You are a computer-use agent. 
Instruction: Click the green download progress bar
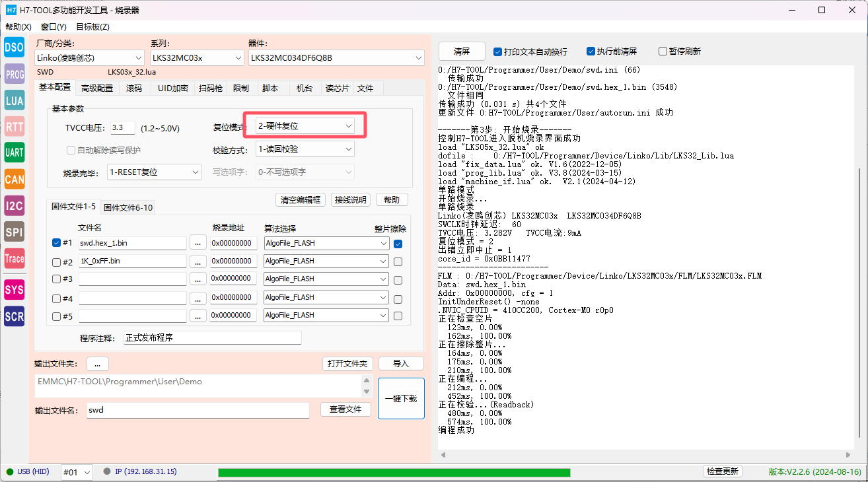[394, 472]
